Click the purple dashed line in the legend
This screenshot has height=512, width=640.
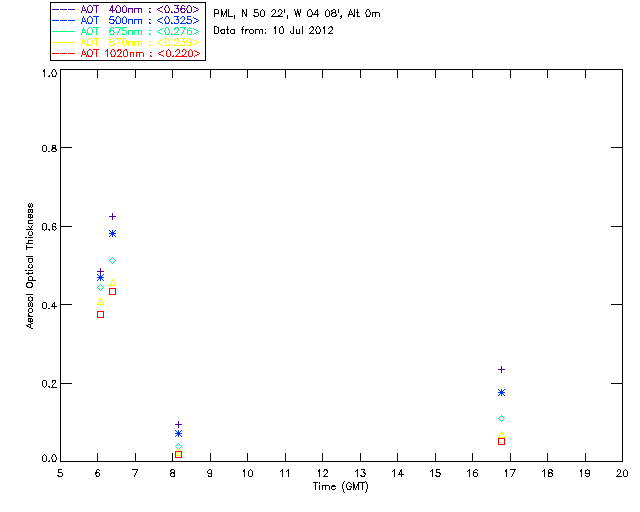[x=64, y=10]
